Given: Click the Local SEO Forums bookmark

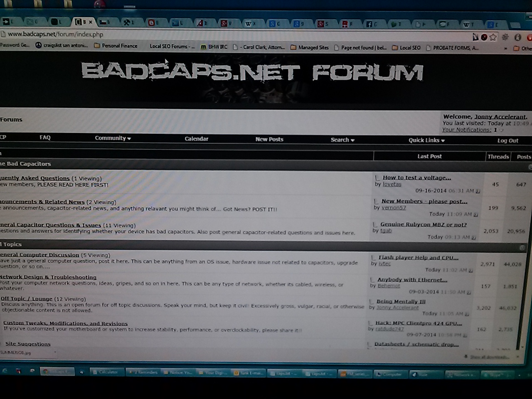Looking at the screenshot, I should coord(172,46).
